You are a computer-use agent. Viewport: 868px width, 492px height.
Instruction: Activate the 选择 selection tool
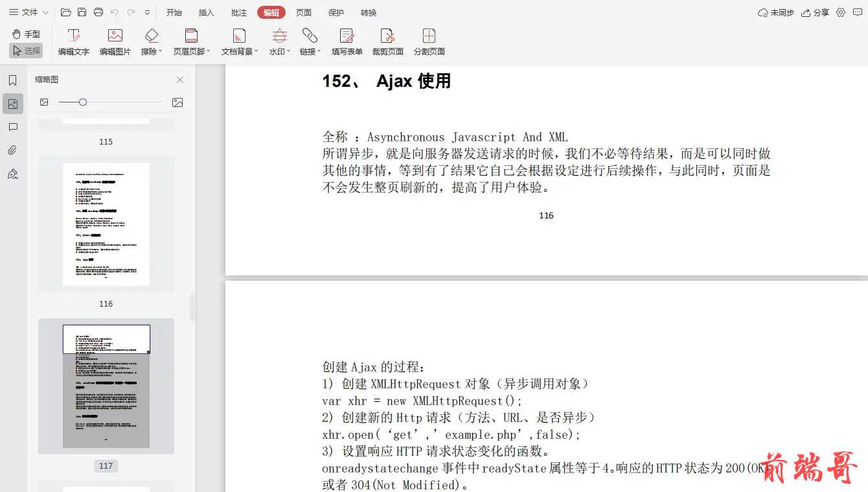[26, 51]
